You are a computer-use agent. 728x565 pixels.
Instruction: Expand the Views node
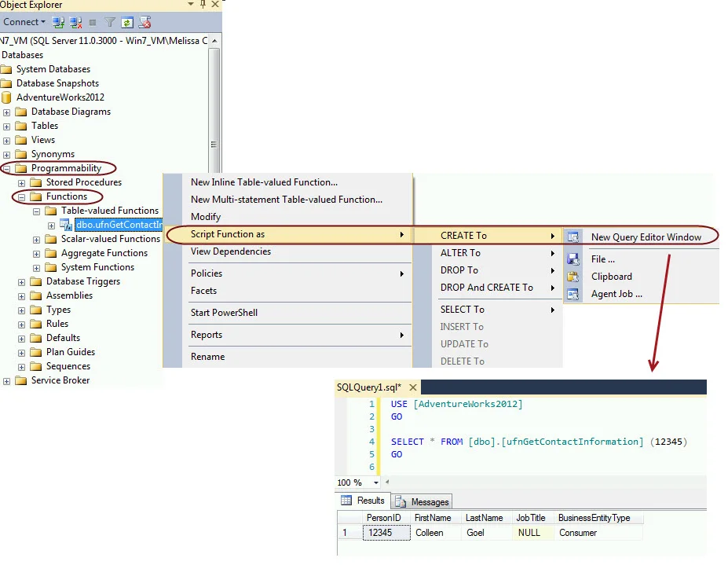click(x=6, y=141)
